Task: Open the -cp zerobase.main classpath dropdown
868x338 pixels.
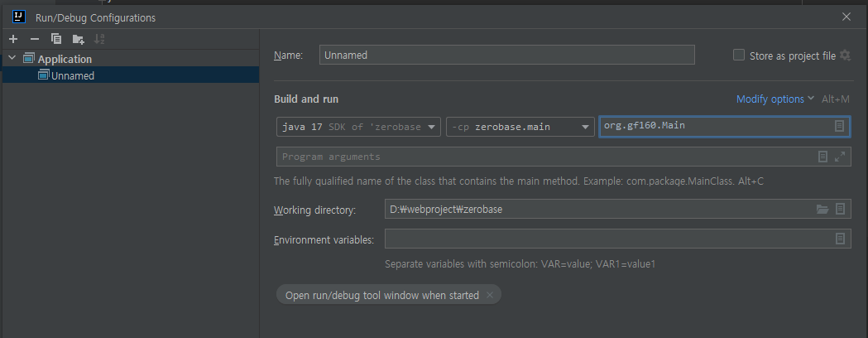Action: pos(520,127)
